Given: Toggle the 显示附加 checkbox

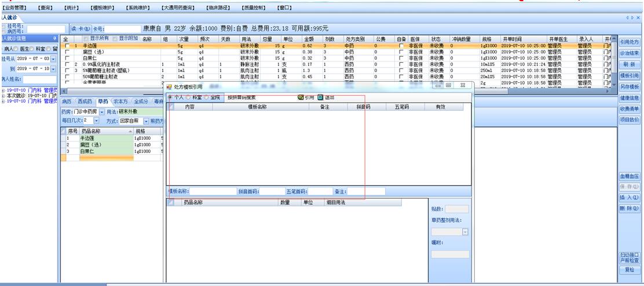Looking at the screenshot, I should (115, 39).
